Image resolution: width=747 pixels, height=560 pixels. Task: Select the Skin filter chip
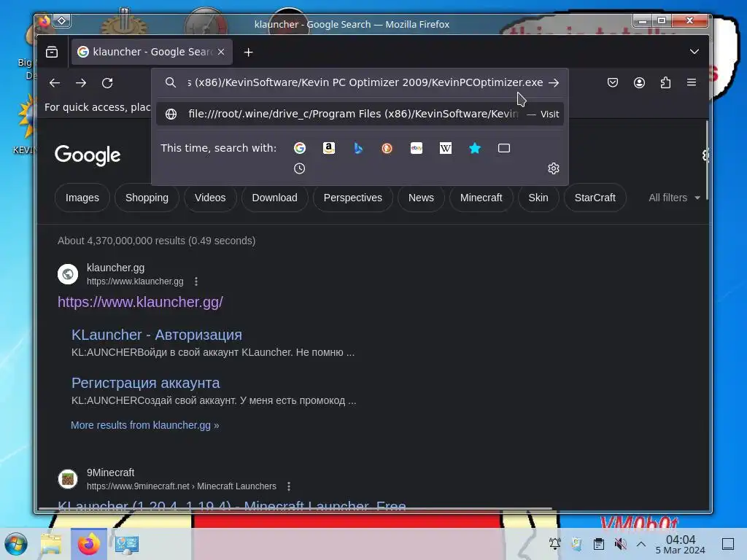point(538,198)
